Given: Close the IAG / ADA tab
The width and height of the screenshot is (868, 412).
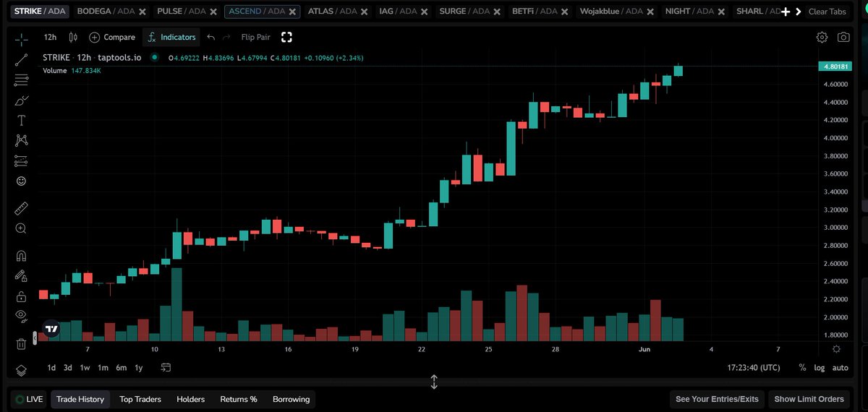Looking at the screenshot, I should [425, 12].
